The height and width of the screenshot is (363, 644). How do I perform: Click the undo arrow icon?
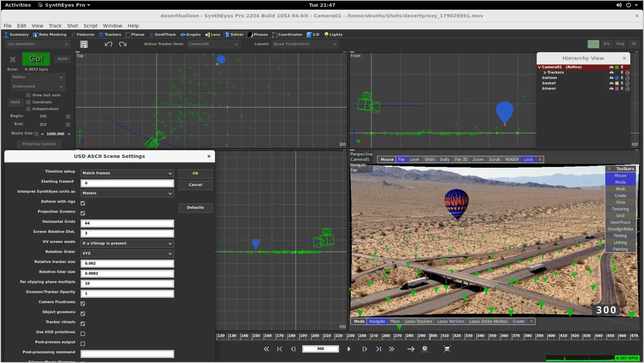pyautogui.click(x=108, y=44)
